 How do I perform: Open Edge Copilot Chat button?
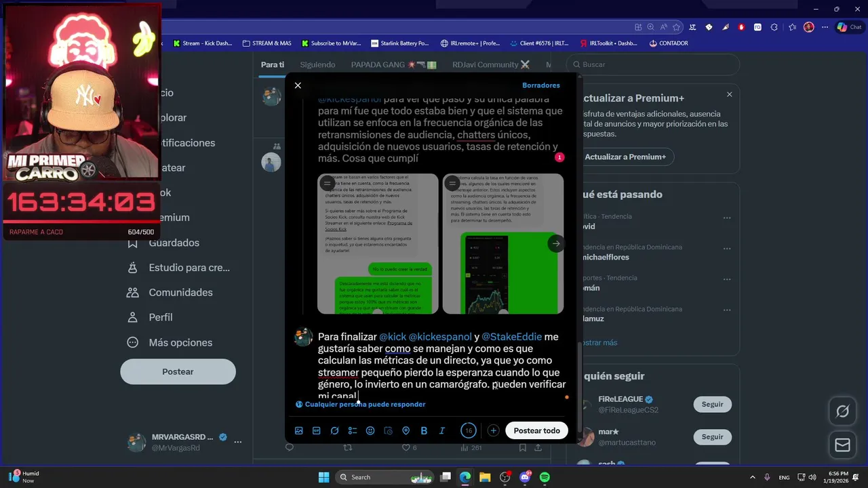coord(849,27)
